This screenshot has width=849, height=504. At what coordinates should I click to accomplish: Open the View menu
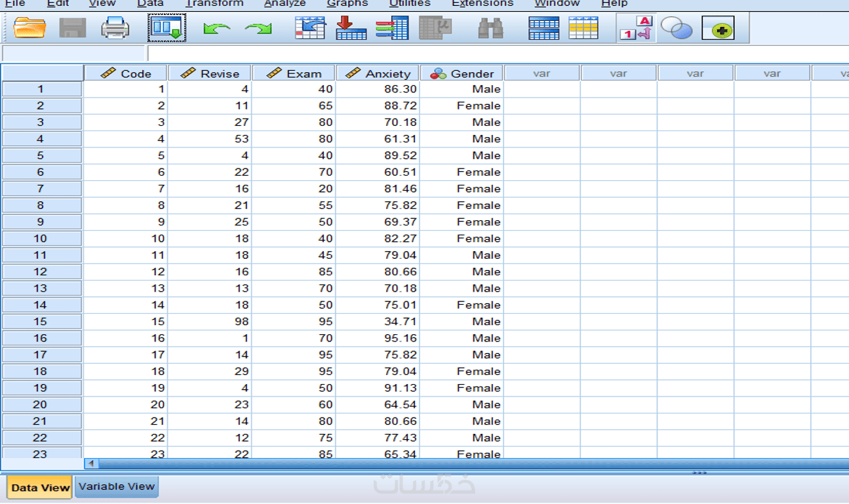(x=102, y=3)
